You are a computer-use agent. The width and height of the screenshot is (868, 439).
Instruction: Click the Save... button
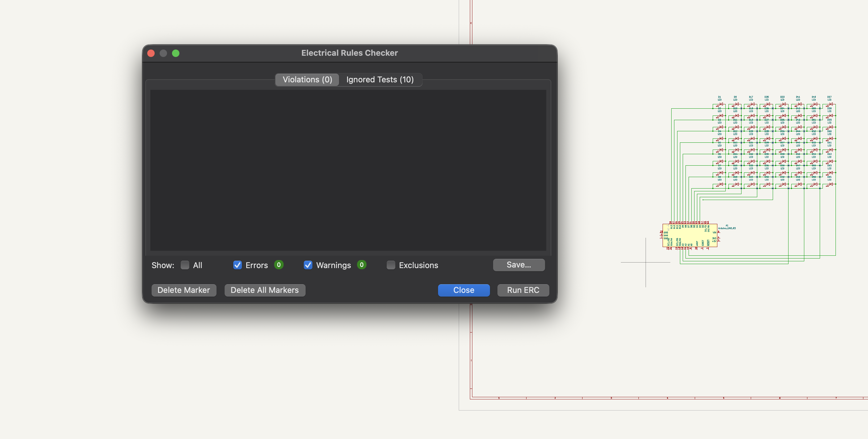518,265
